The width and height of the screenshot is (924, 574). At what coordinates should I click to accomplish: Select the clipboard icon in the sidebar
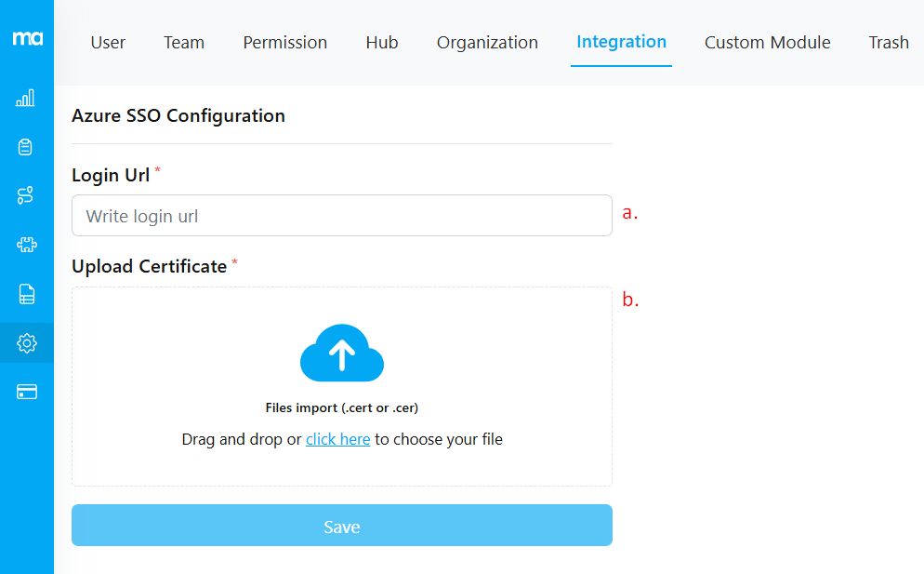point(27,146)
